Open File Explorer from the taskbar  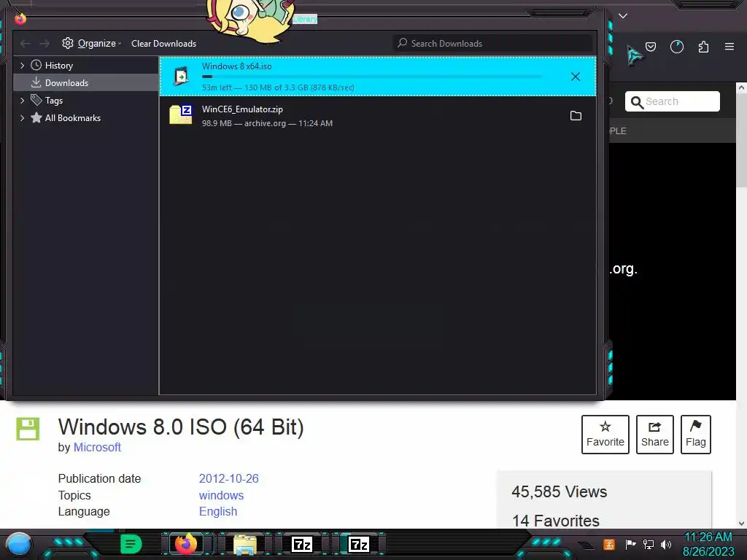[x=245, y=545]
